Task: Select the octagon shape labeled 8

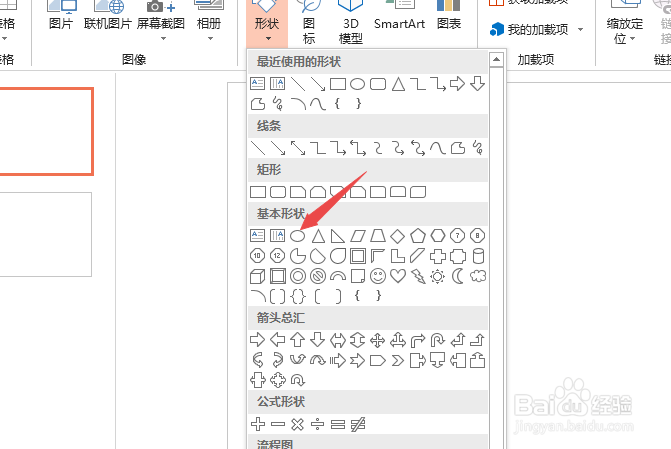Action: 478,236
